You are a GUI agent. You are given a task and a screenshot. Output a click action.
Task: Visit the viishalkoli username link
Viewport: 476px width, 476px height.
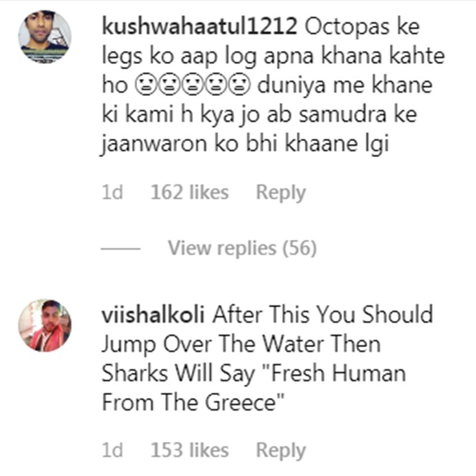tap(153, 314)
